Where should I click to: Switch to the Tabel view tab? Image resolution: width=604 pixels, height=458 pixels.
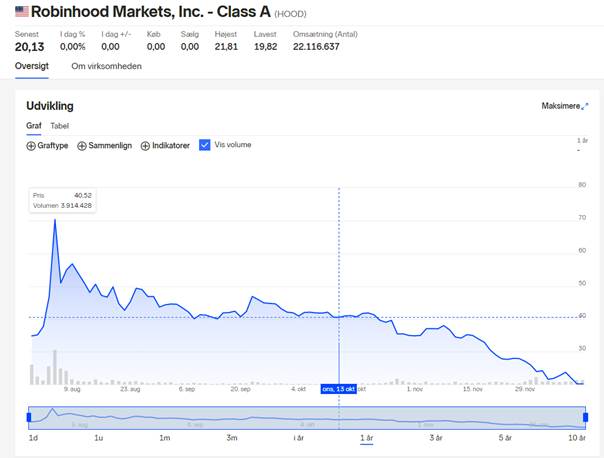[60, 126]
